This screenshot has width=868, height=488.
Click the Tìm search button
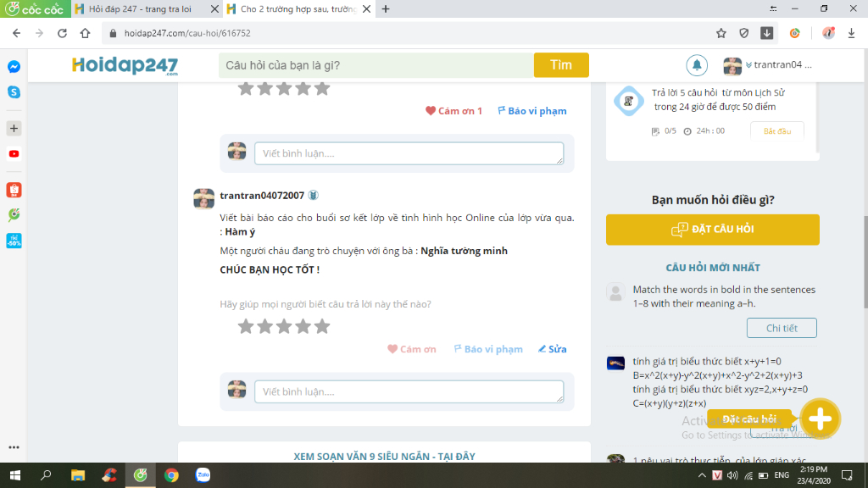click(561, 65)
